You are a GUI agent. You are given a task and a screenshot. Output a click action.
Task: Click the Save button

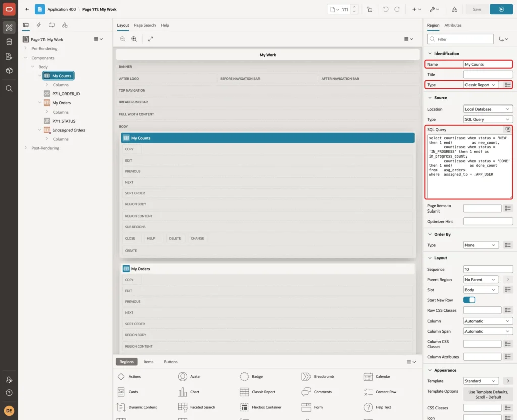click(477, 9)
